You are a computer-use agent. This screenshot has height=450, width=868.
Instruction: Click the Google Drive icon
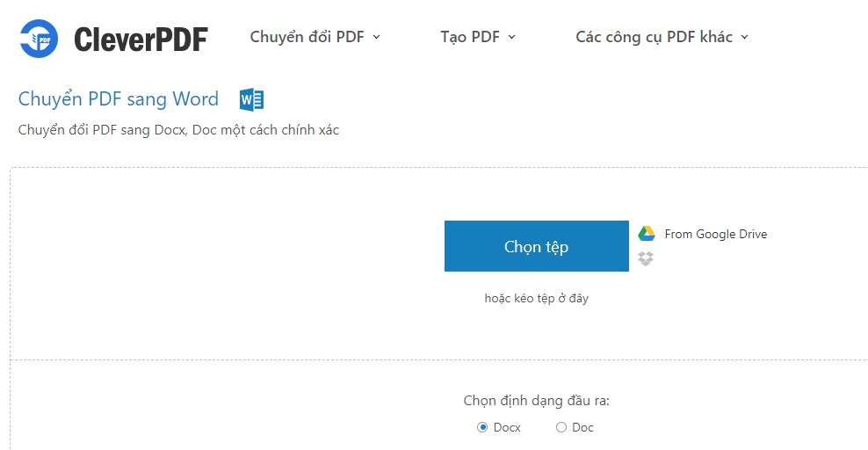(646, 234)
